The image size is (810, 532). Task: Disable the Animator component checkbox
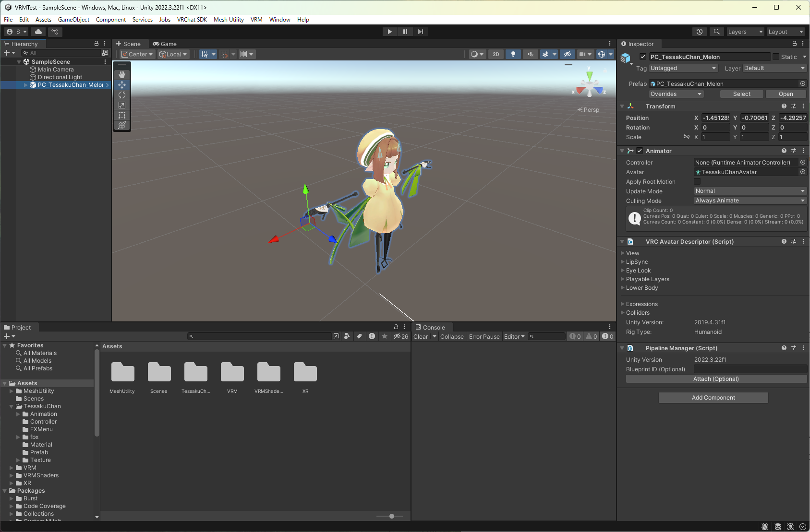640,151
